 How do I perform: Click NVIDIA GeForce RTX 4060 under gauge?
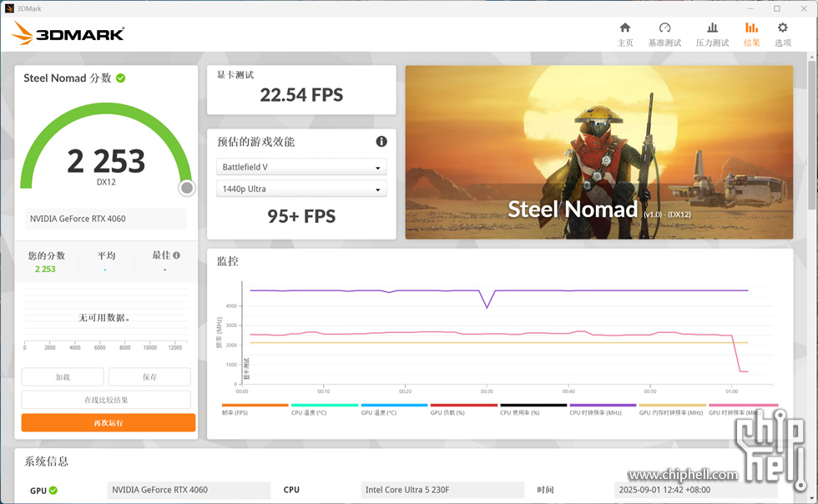click(x=106, y=219)
